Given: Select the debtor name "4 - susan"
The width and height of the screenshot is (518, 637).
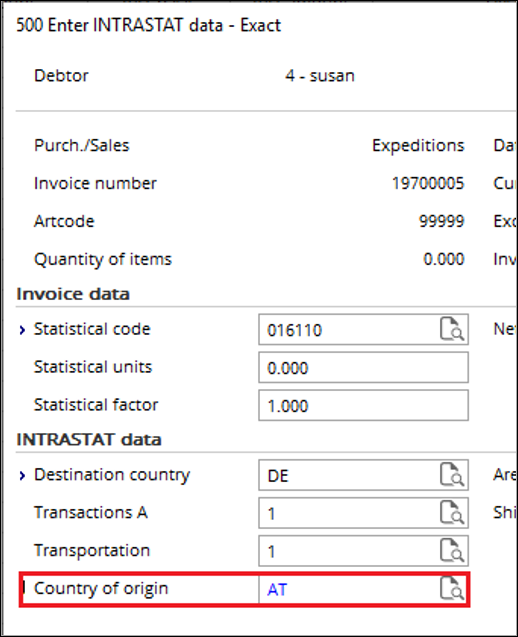Looking at the screenshot, I should (x=320, y=76).
